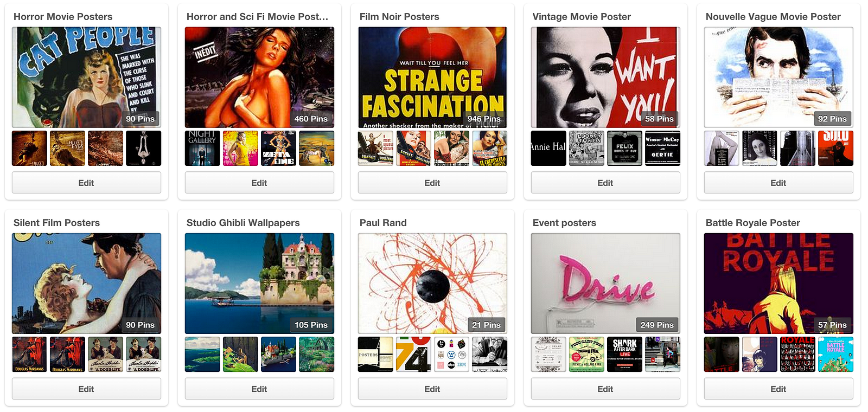Click Edit under Event posters board

(605, 389)
